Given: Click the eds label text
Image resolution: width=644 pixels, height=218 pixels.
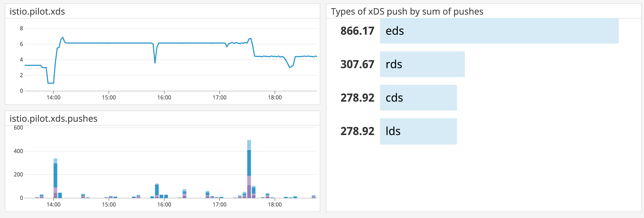Looking at the screenshot, I should coord(395,31).
